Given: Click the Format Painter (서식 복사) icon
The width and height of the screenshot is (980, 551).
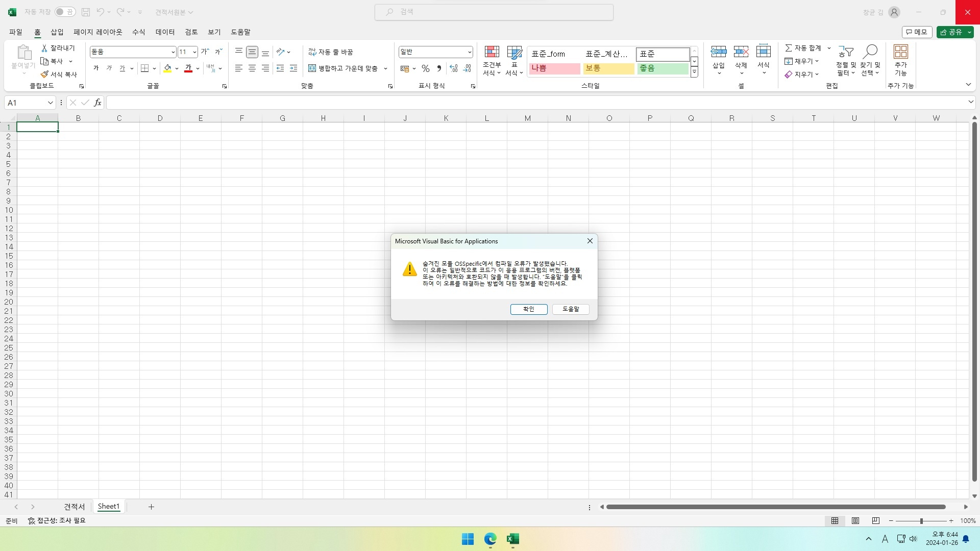Looking at the screenshot, I should (44, 74).
